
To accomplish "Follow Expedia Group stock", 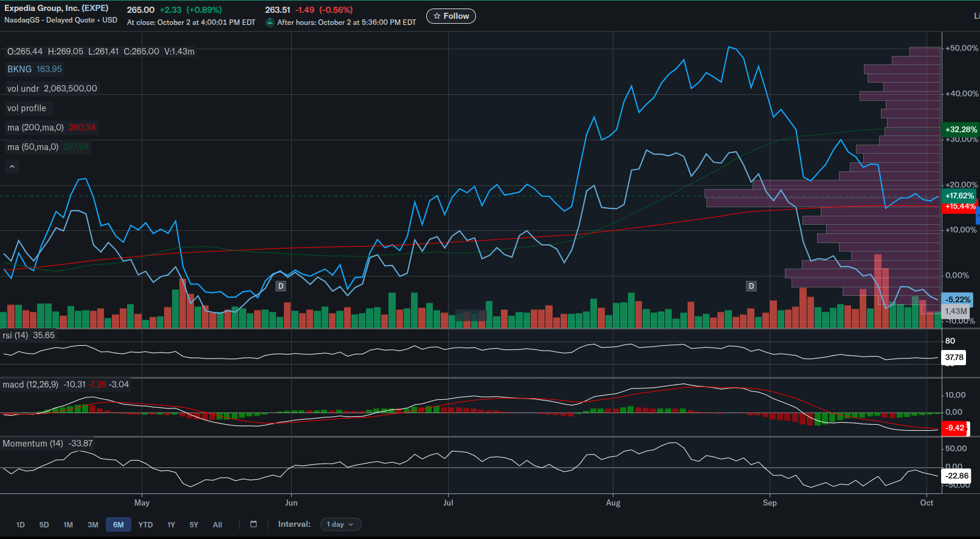I will point(451,16).
